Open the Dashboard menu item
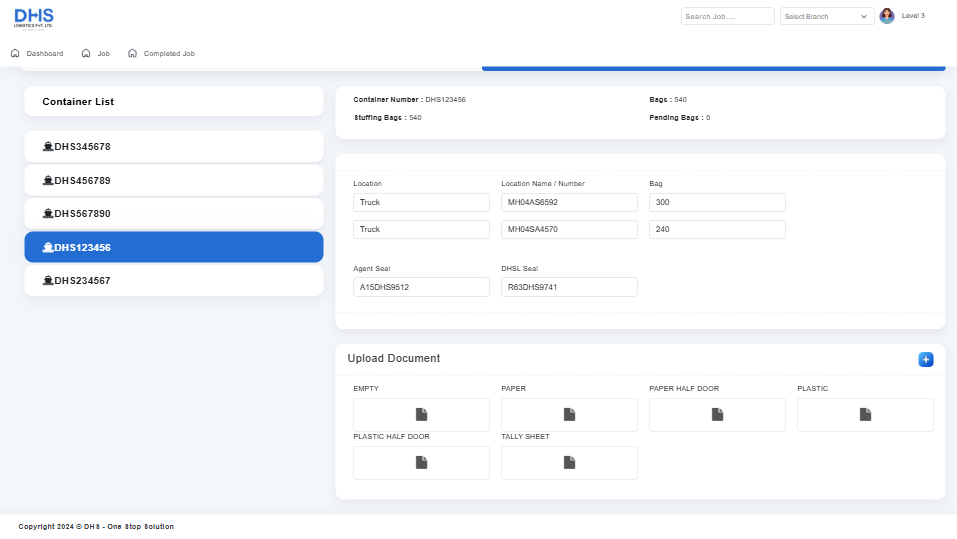 pyautogui.click(x=37, y=54)
